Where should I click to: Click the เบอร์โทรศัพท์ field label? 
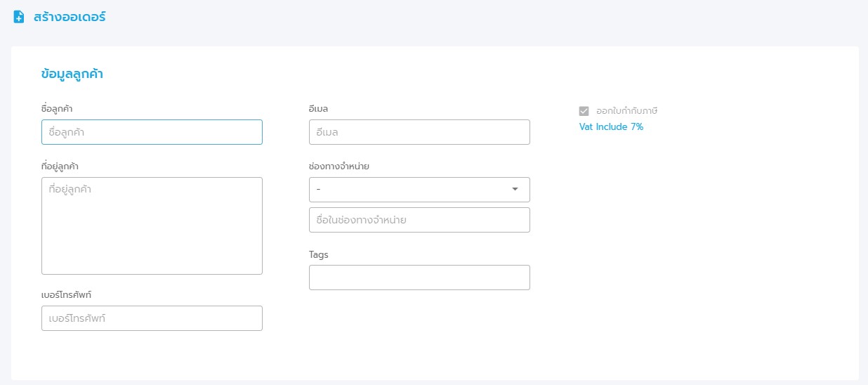(x=68, y=294)
